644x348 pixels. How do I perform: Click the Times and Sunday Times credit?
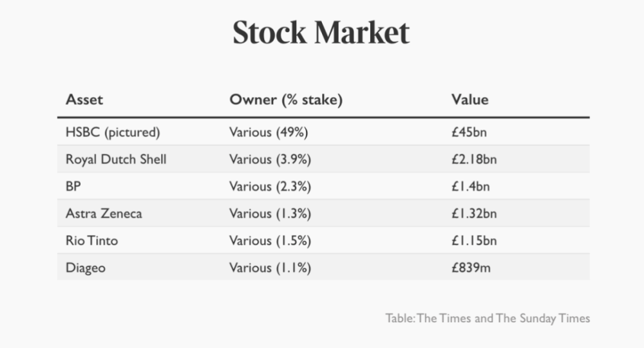488,318
